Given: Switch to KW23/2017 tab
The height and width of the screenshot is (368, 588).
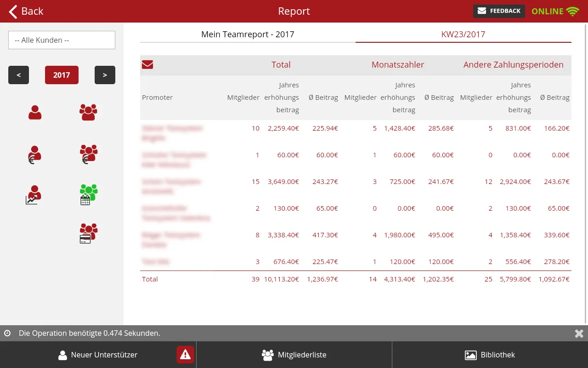Looking at the screenshot, I should 463,34.
